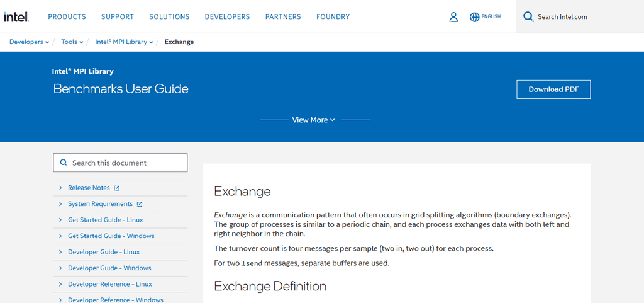Focus the Search this document field
The height and width of the screenshot is (303, 644).
pyautogui.click(x=120, y=163)
